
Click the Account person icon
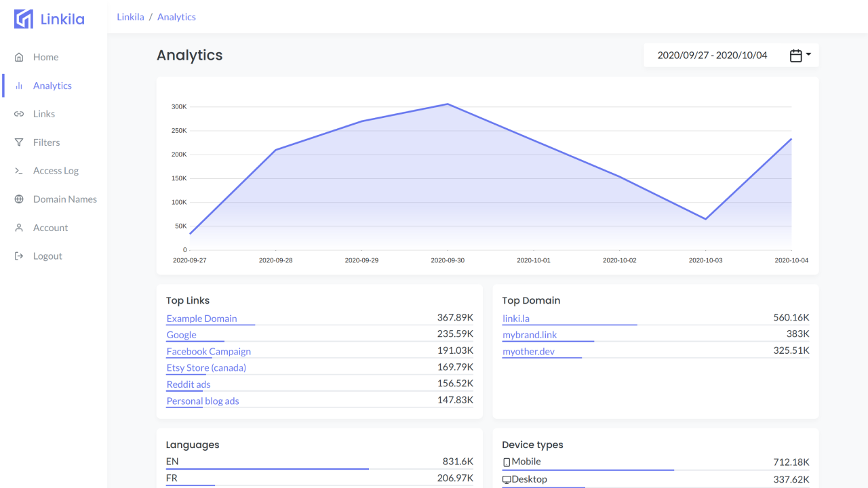click(19, 228)
